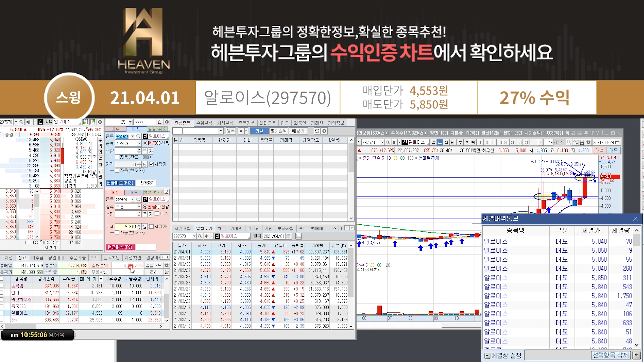Open the calendar next to 2021/03/29 in chart
Viewport: 644px width, 362px height.
tap(618, 142)
